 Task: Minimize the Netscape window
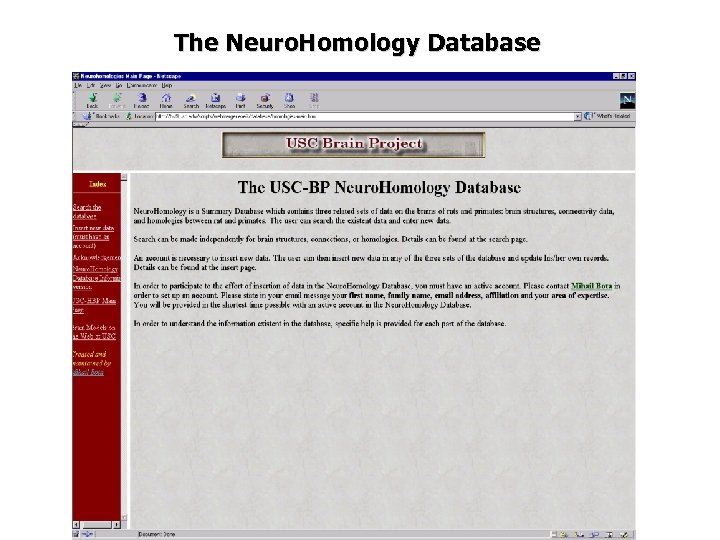pyautogui.click(x=616, y=76)
